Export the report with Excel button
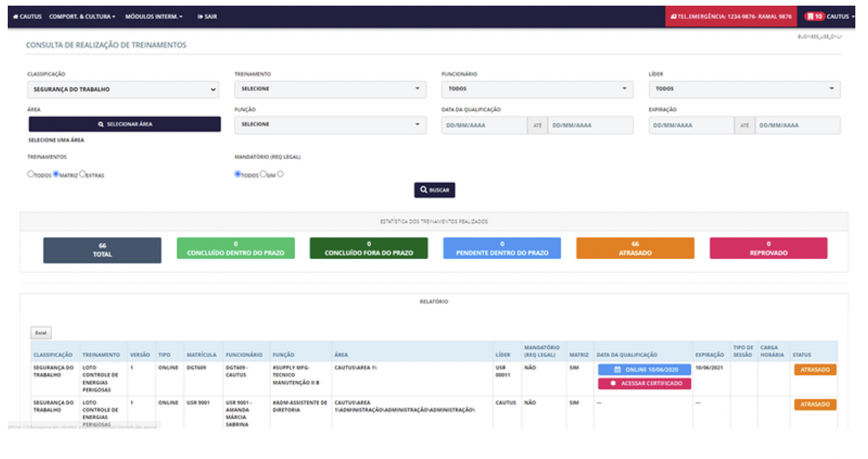The image size is (868, 459). (x=41, y=333)
